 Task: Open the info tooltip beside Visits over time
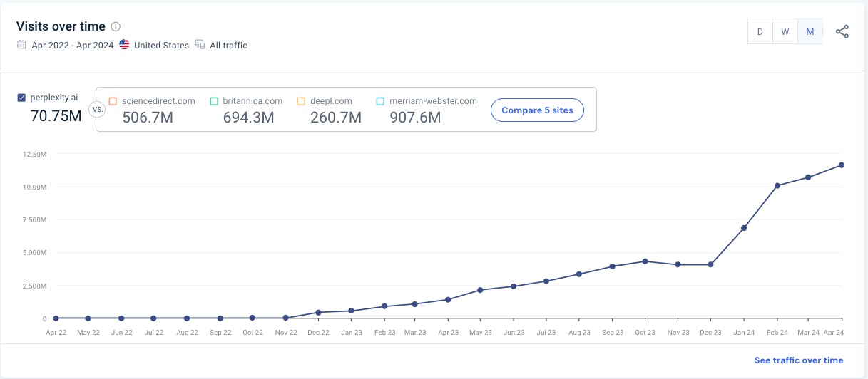click(116, 27)
